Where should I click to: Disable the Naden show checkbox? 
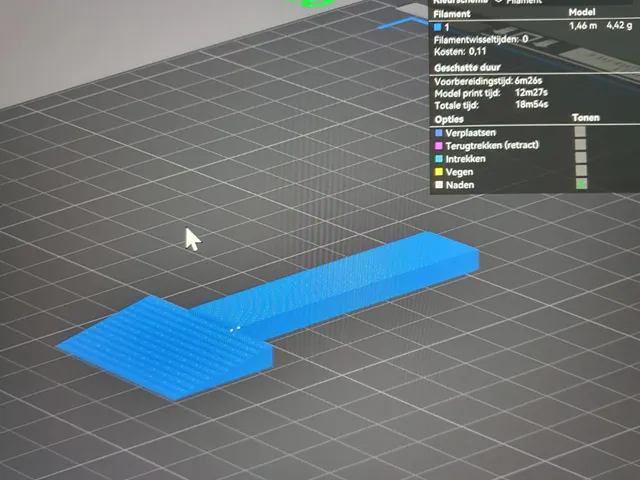coord(582,183)
